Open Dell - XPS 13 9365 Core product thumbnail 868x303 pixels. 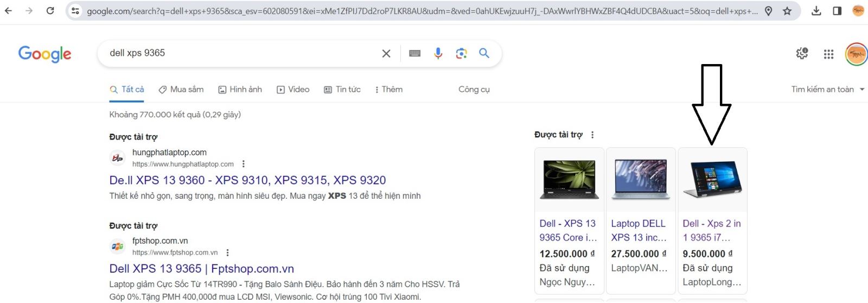[x=569, y=180]
